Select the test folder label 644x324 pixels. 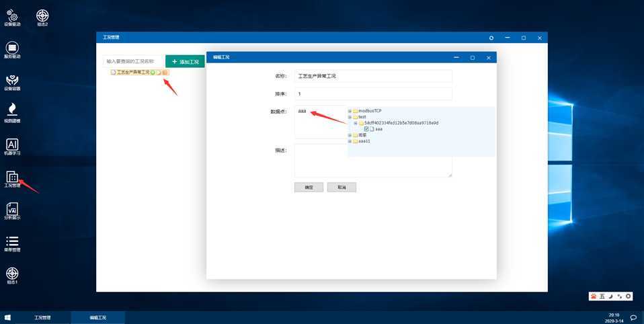pos(362,117)
